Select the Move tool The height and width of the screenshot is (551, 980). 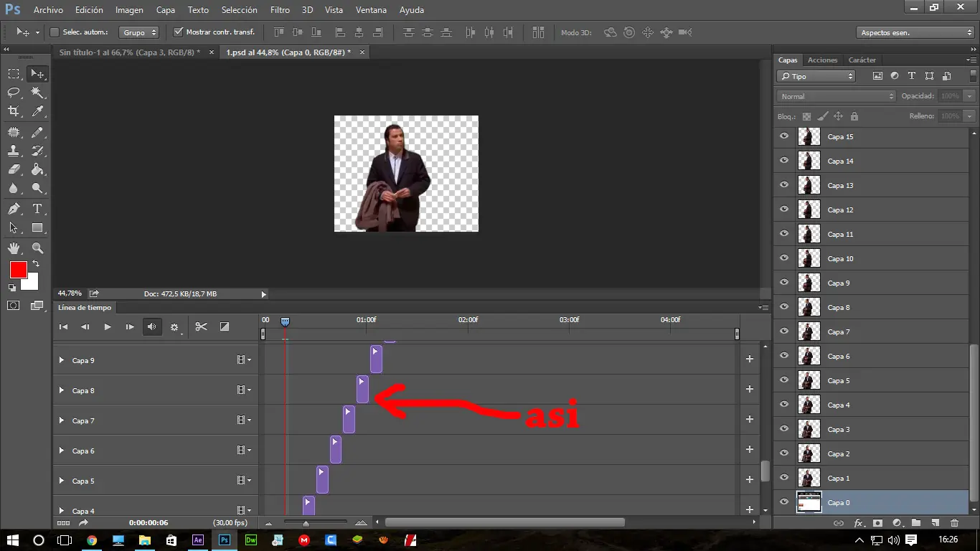37,74
